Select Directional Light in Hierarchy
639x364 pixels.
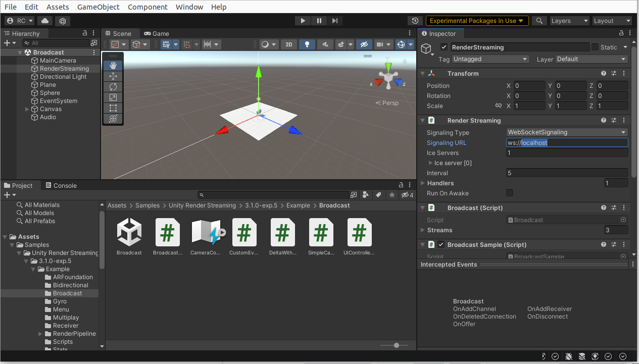[x=63, y=77]
